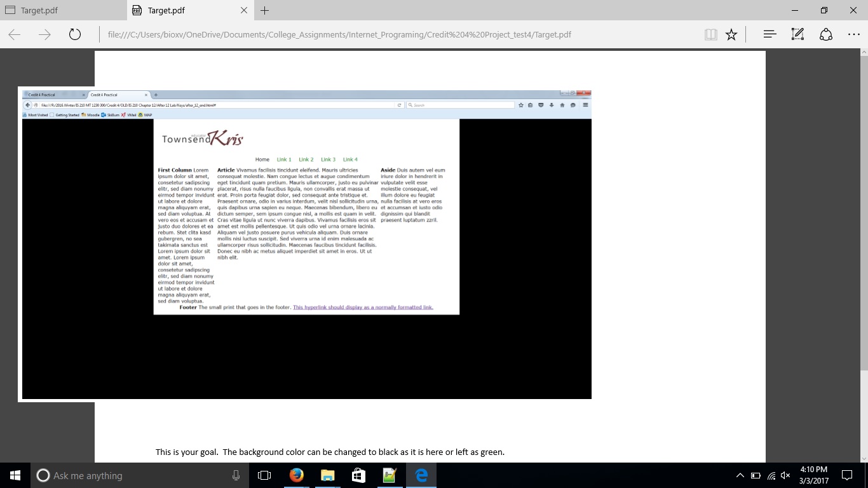Viewport: 868px width, 488px height.
Task: Click the 'Home' text in the PDF image
Action: 262,159
